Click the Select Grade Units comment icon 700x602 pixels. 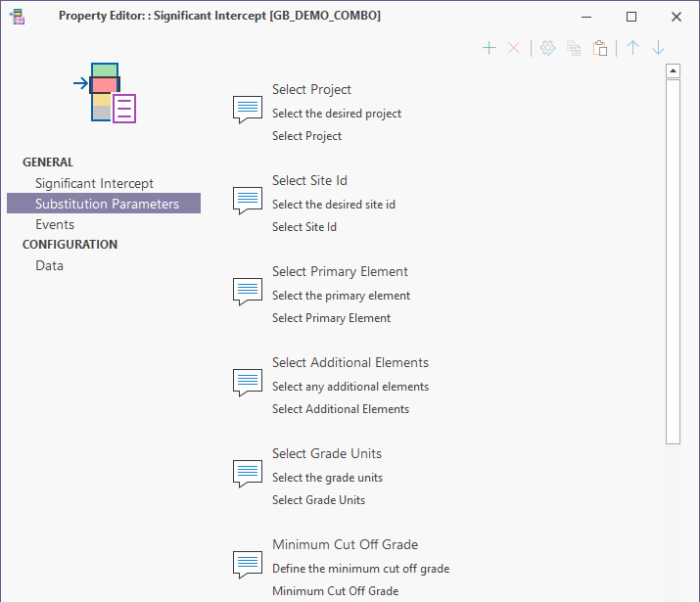[x=248, y=474]
